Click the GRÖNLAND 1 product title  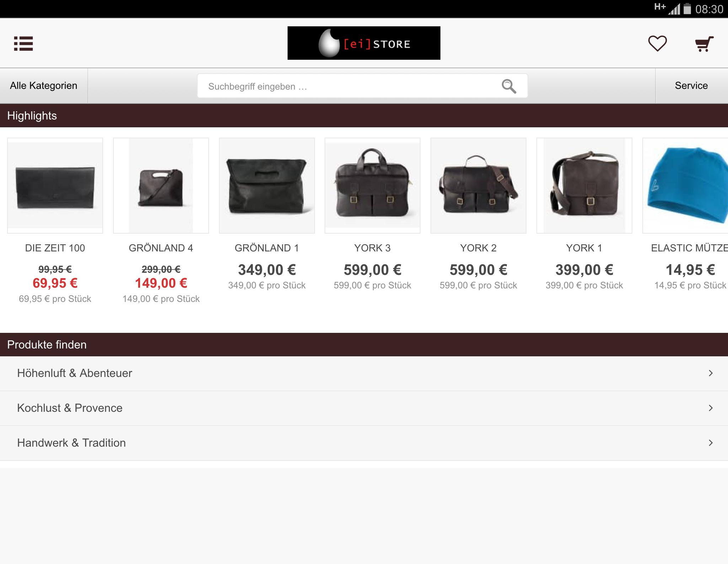[267, 248]
